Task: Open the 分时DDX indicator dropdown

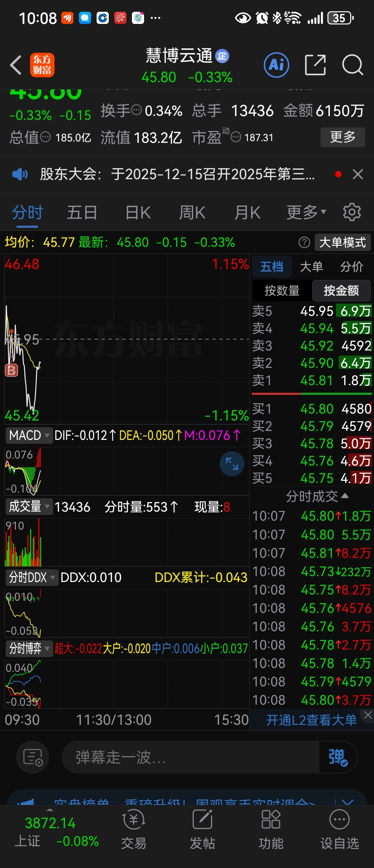Action: click(32, 578)
